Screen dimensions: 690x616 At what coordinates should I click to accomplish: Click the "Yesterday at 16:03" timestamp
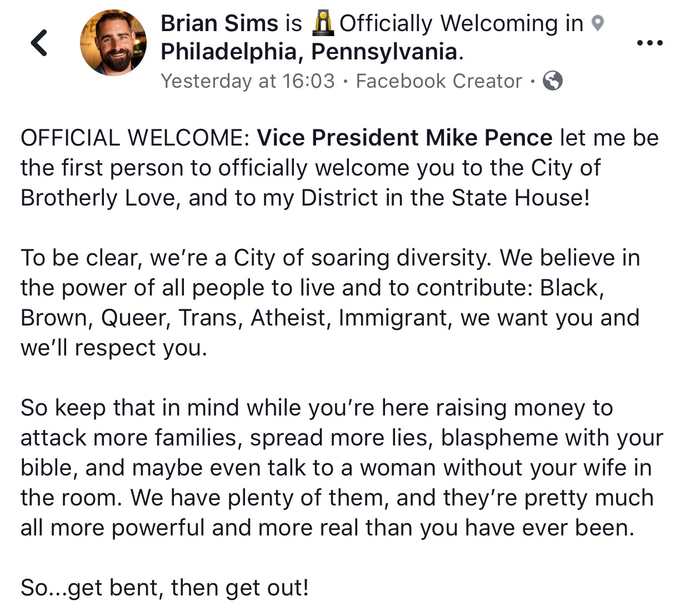pyautogui.click(x=248, y=81)
